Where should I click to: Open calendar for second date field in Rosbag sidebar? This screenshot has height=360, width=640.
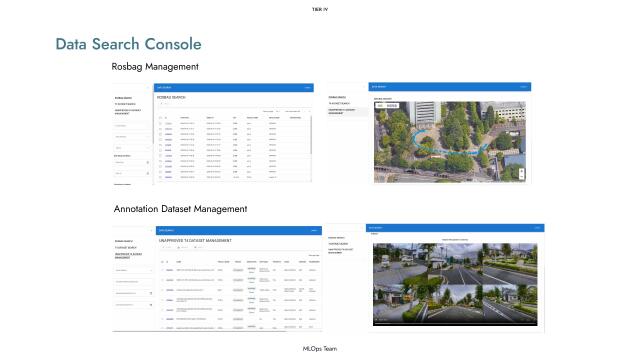click(x=148, y=173)
